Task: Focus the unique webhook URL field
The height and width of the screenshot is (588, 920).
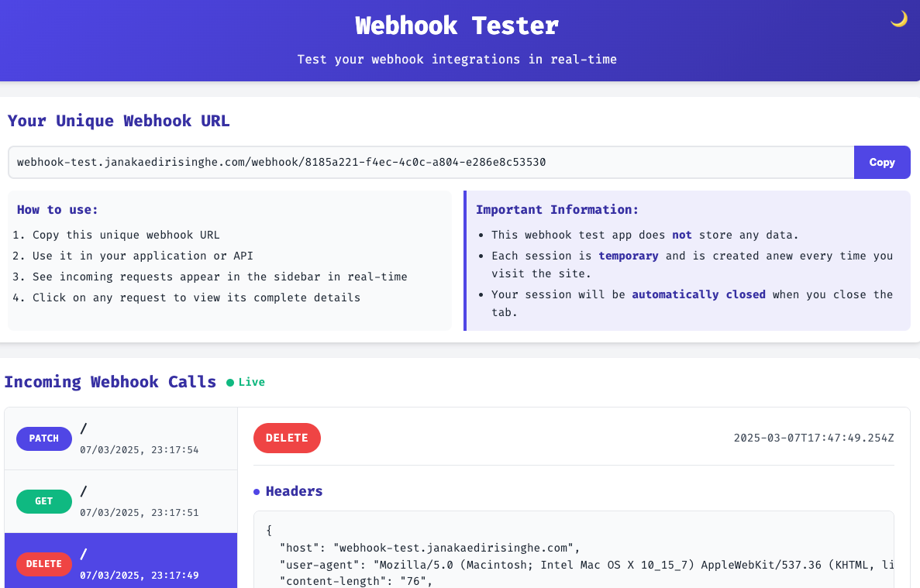Action: point(431,163)
